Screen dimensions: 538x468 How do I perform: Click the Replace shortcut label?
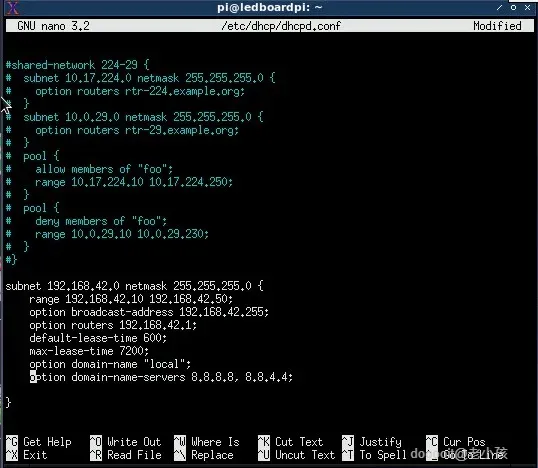212,455
